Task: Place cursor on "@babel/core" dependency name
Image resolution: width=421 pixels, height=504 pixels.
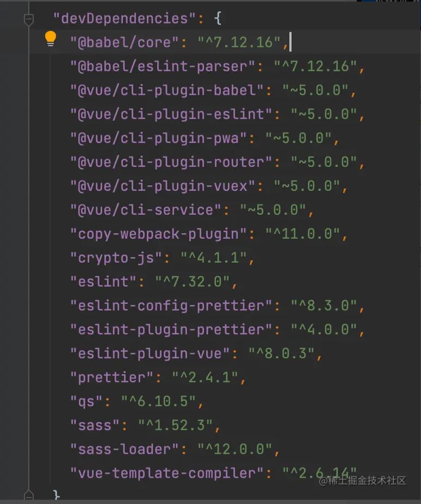Action: click(x=125, y=42)
